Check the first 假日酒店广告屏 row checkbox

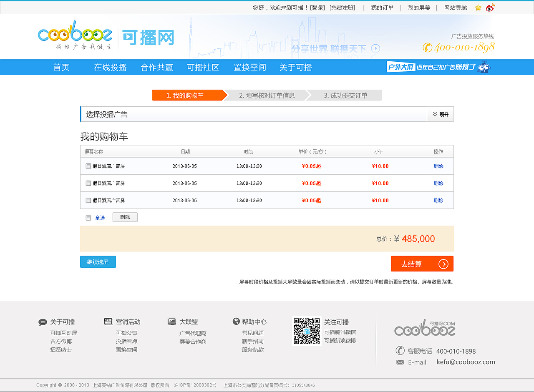pos(88,166)
